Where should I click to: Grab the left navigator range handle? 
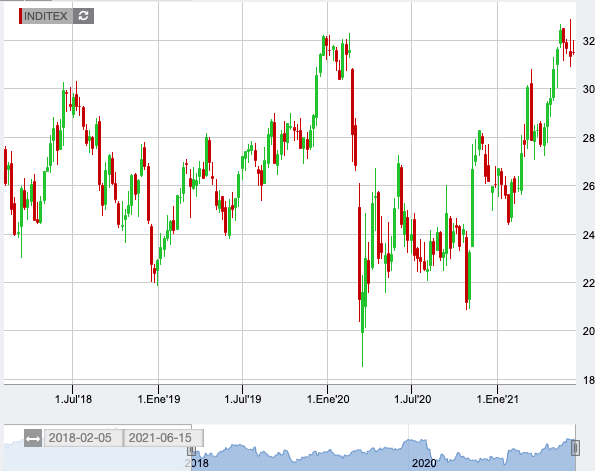coord(192,450)
